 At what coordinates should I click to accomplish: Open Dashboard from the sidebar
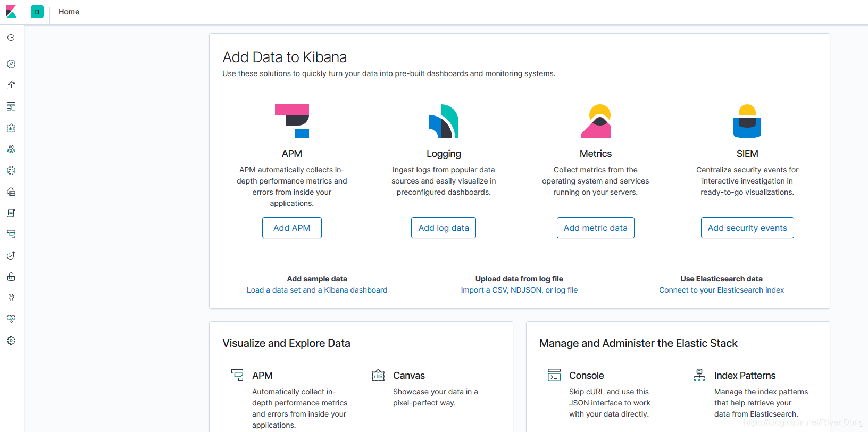point(11,106)
